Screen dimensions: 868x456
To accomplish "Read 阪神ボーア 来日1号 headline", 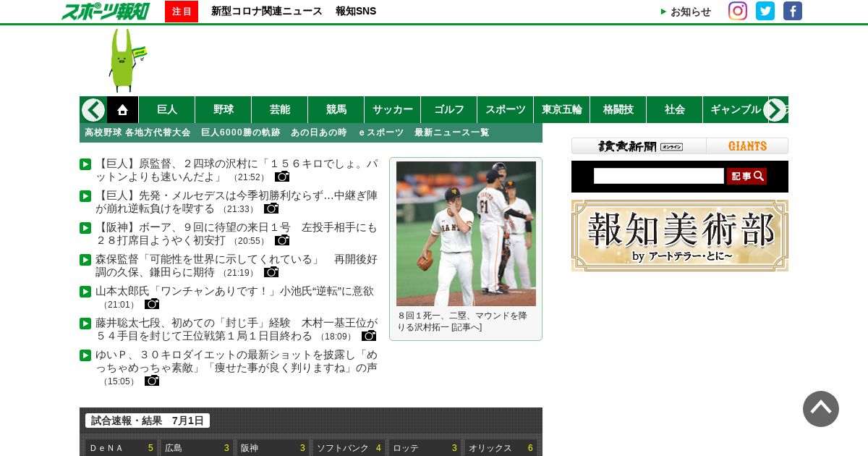I will pyautogui.click(x=237, y=234).
